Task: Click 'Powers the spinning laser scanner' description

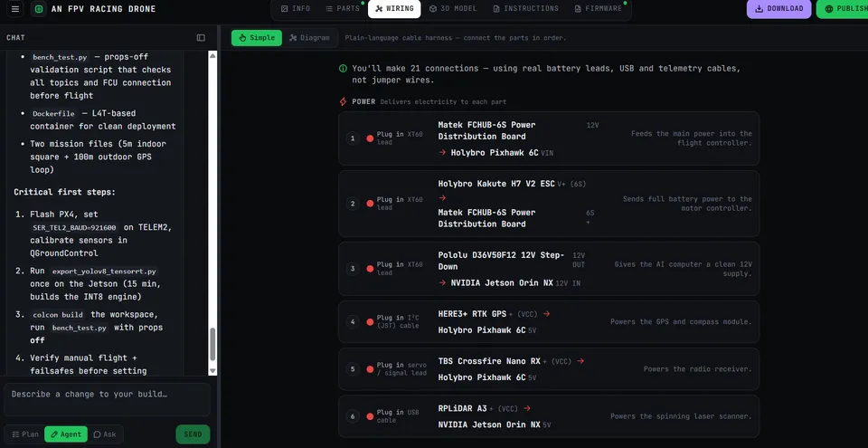Action: point(681,415)
